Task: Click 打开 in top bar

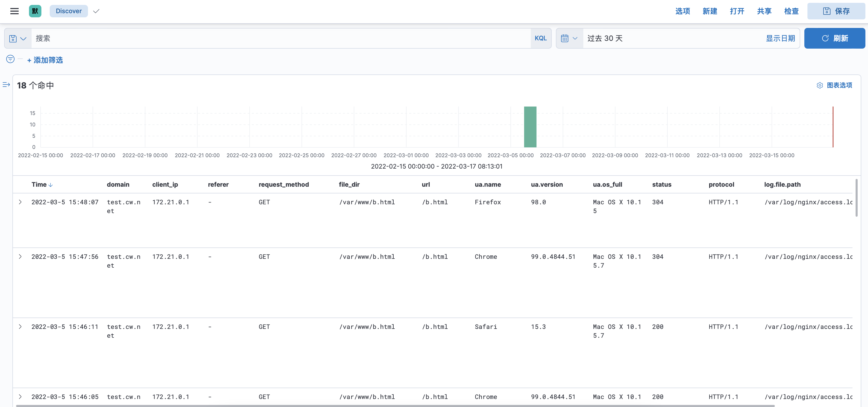Action: pyautogui.click(x=737, y=11)
